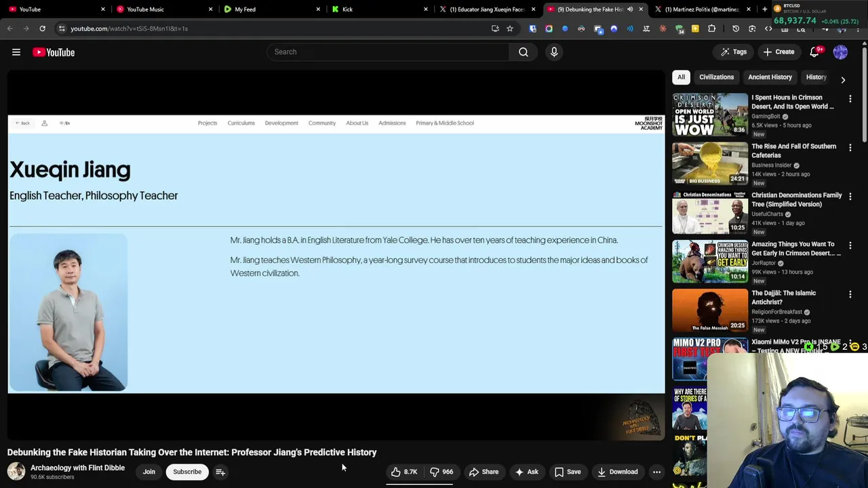Click the Create button
Viewport: 868px width, 488px height.
[x=778, y=52]
